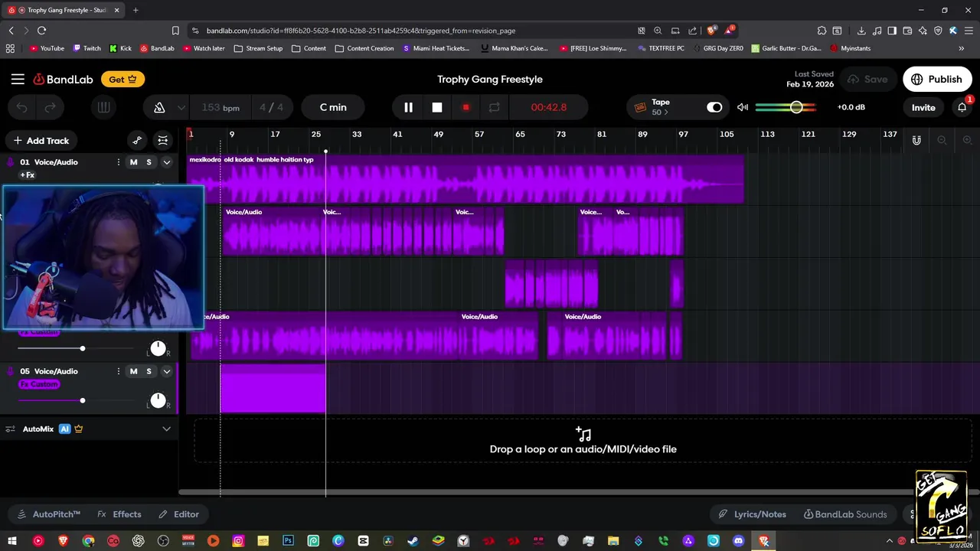Solo track 05 Voice/Audio
Screen dimensions: 980x551
[149, 371]
